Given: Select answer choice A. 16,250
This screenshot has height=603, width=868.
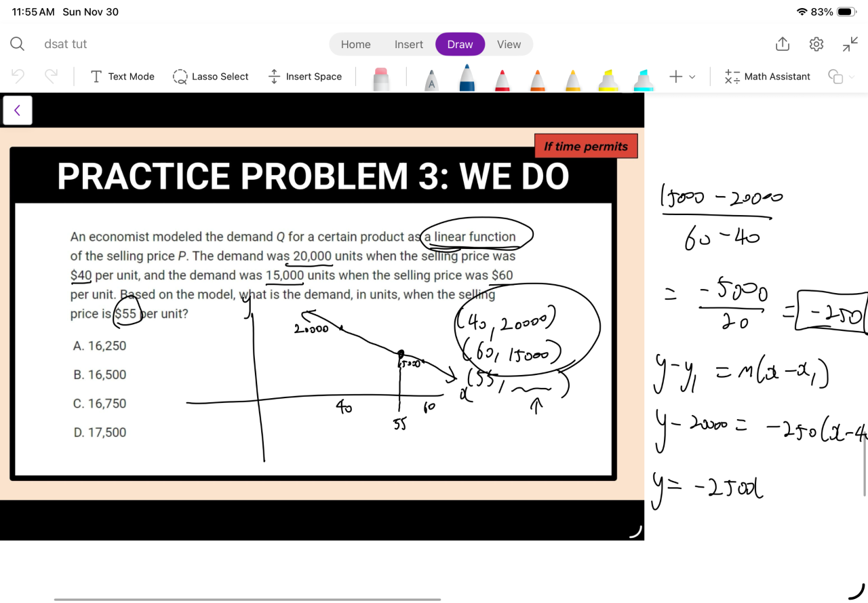Looking at the screenshot, I should (100, 346).
